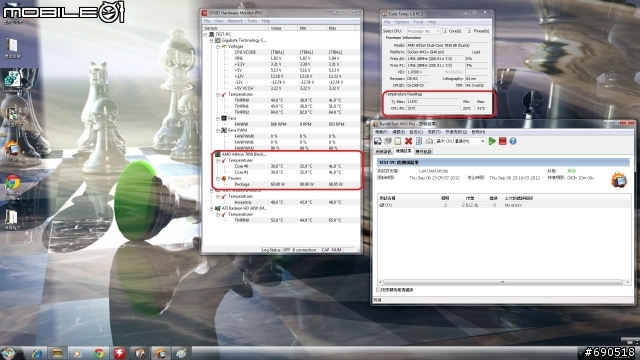Collapse the Voltages group in HWMonitor
The width and height of the screenshot is (640, 360).
pyautogui.click(x=218, y=47)
